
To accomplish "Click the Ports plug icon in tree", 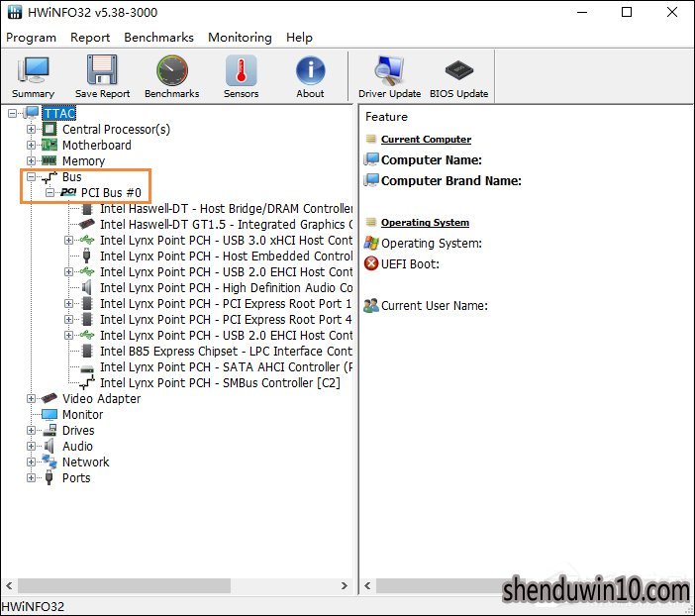I will click(50, 478).
